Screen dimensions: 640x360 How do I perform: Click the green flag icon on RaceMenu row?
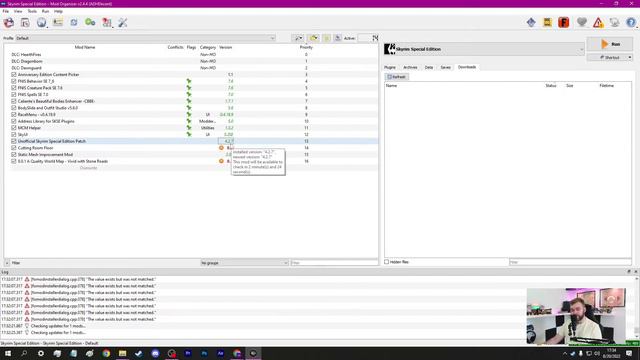pyautogui.click(x=189, y=114)
